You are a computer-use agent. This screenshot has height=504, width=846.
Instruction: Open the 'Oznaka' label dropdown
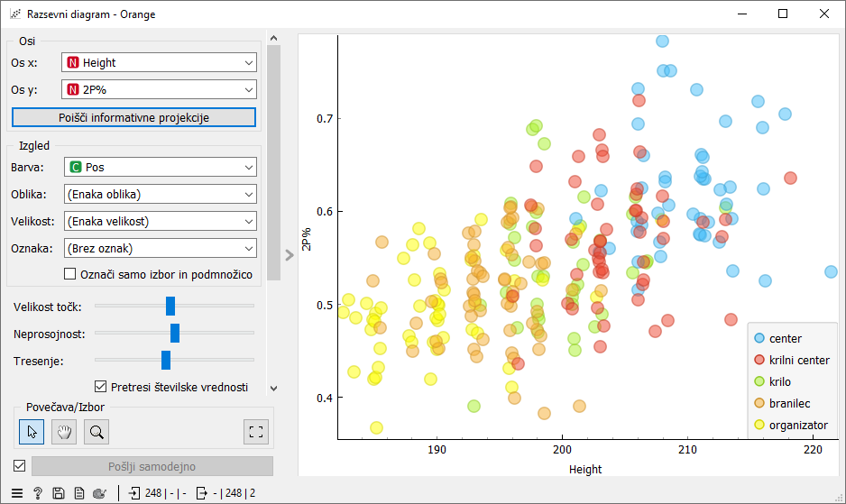tap(160, 248)
